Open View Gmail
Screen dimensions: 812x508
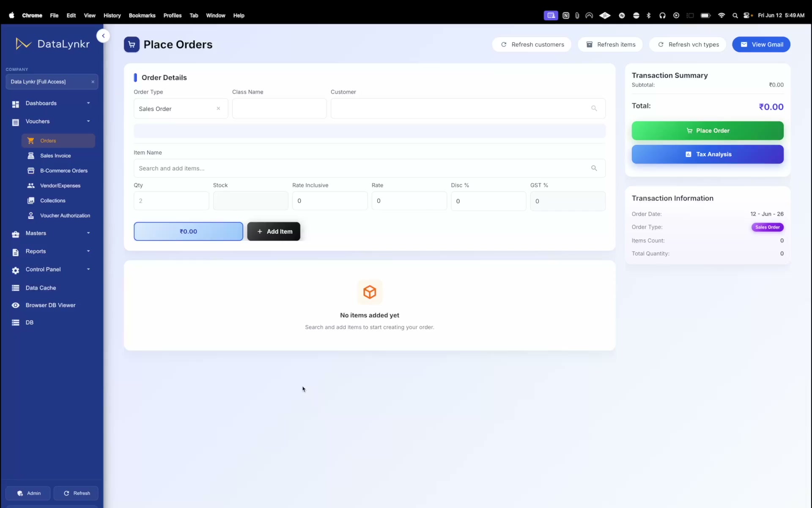coord(761,44)
